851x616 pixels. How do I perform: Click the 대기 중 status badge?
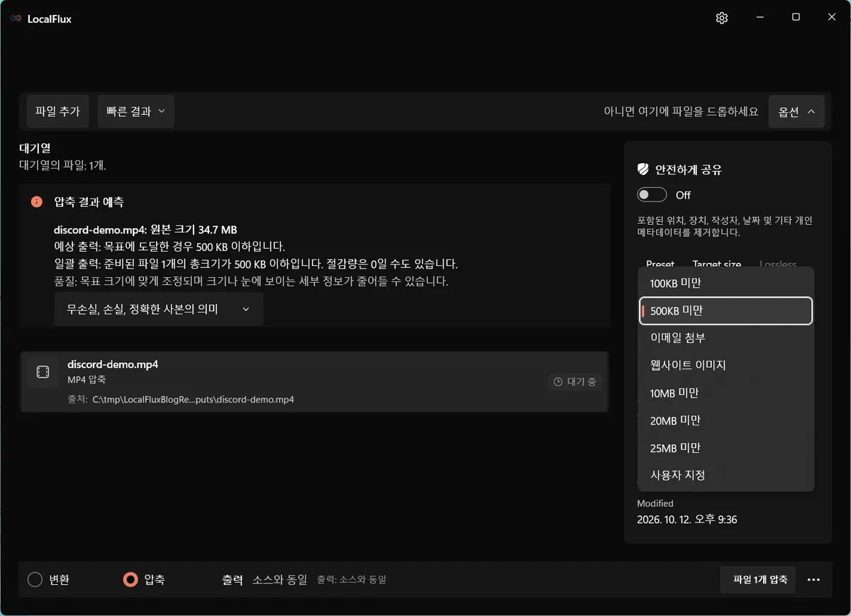click(575, 381)
